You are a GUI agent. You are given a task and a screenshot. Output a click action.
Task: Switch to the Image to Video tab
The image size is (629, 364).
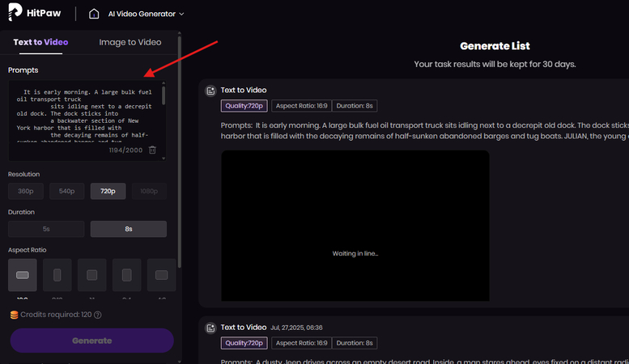[130, 42]
